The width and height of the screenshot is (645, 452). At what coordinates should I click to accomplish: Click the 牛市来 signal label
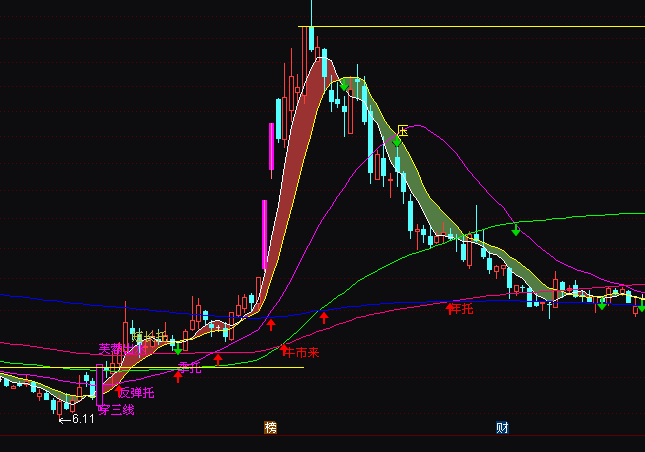(301, 353)
